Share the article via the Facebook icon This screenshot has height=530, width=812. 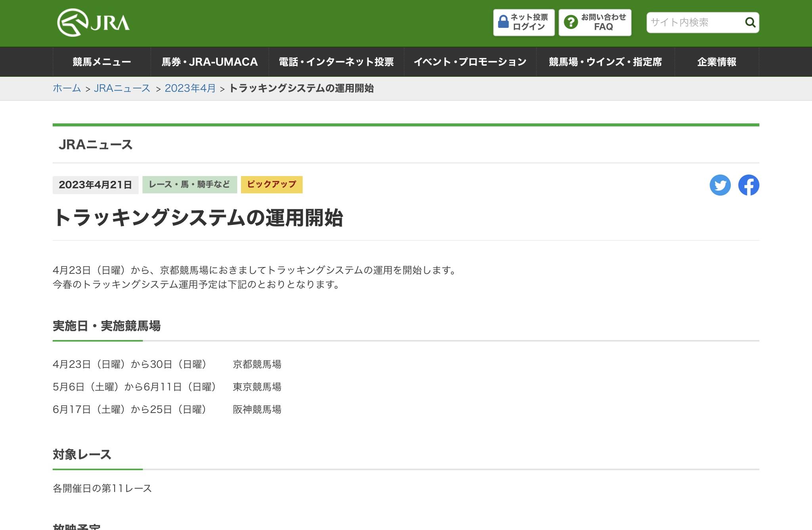coord(749,185)
